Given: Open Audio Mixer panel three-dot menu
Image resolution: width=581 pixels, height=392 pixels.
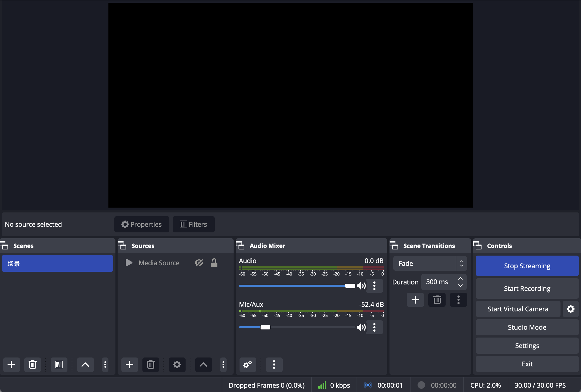Looking at the screenshot, I should pos(274,365).
